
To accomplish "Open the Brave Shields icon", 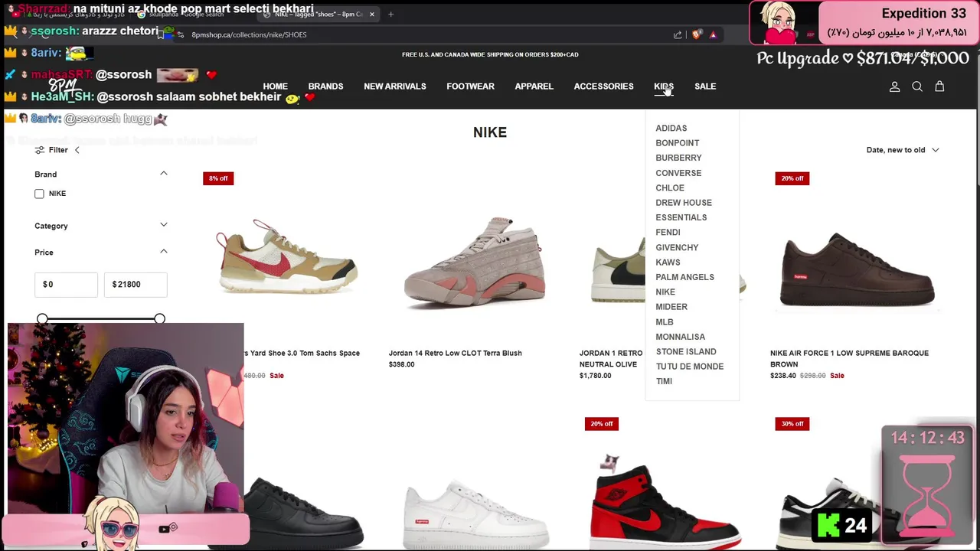I will tap(696, 34).
